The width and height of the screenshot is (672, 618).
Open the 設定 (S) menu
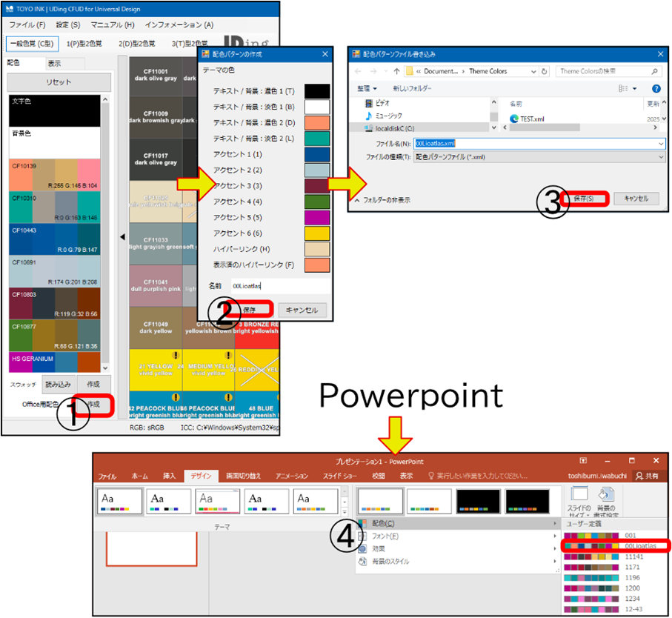coord(67,25)
